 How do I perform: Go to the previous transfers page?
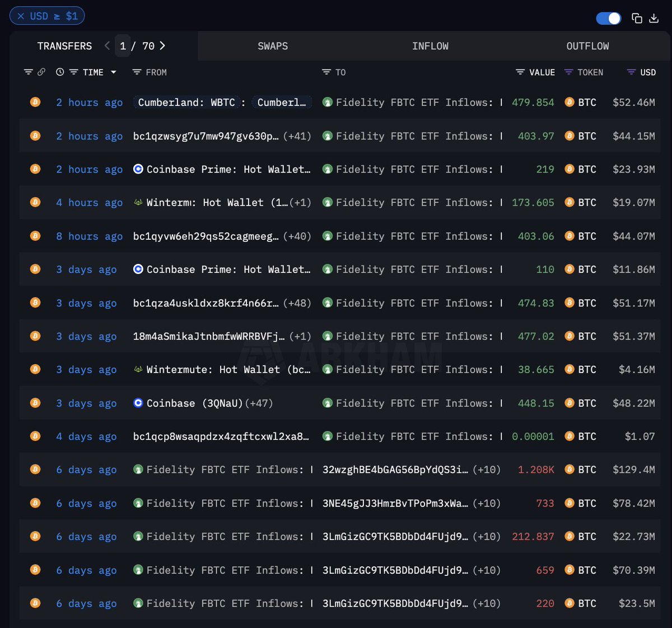[x=107, y=46]
